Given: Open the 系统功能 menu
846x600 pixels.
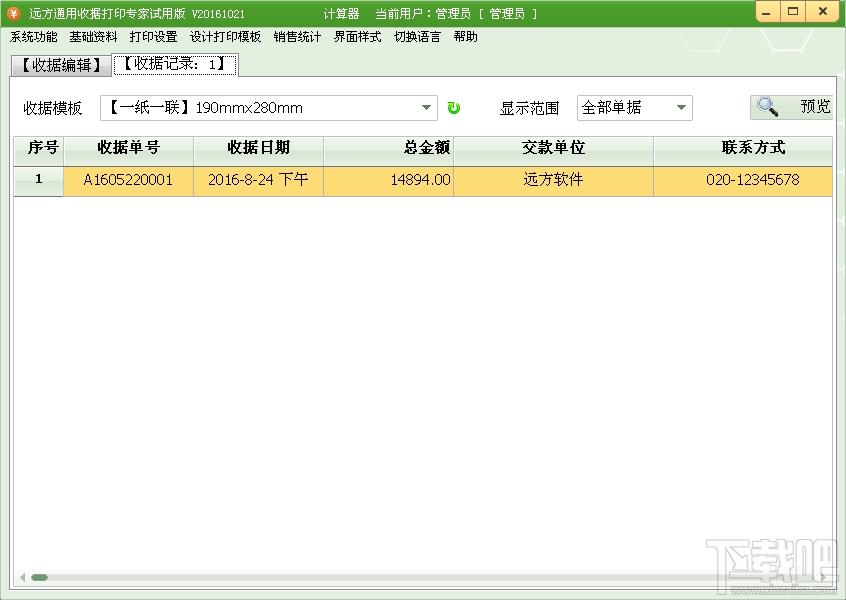Looking at the screenshot, I should (x=34, y=37).
